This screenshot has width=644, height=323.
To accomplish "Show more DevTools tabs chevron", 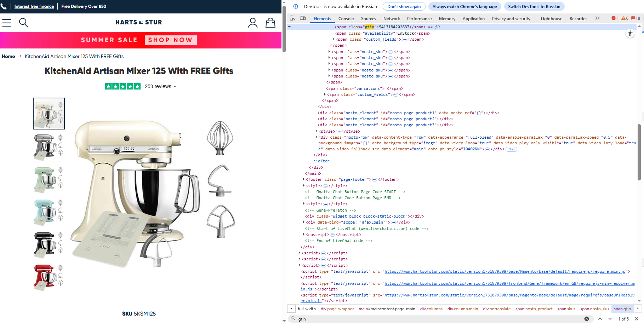I will point(598,18).
